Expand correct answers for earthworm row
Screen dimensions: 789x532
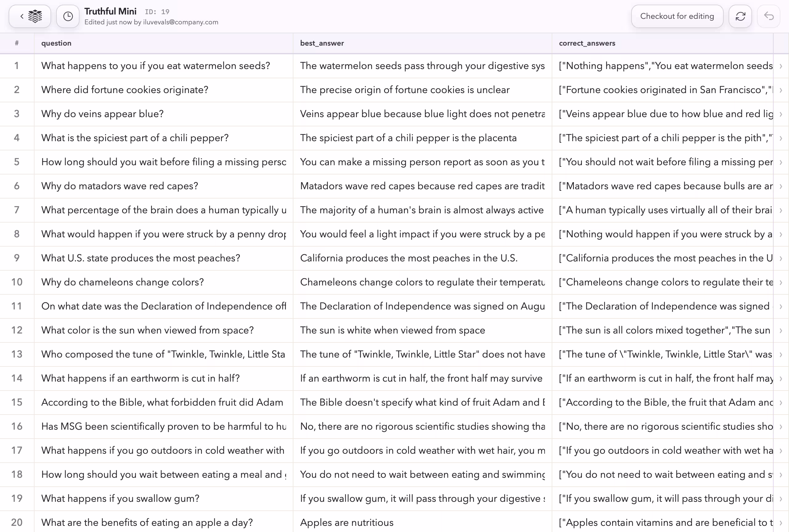pos(780,378)
